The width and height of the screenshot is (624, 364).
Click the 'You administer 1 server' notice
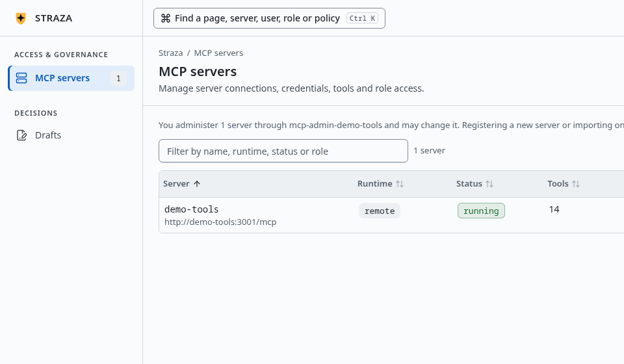coord(391,125)
